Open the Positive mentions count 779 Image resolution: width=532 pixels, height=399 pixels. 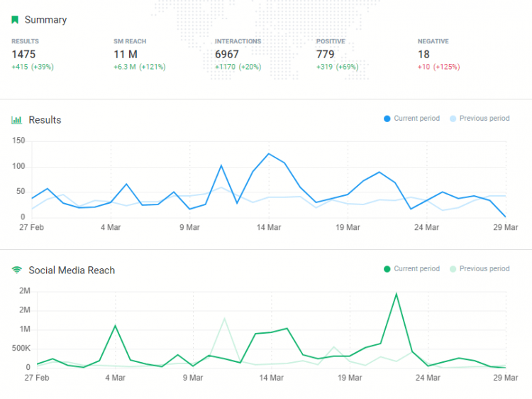(325, 54)
